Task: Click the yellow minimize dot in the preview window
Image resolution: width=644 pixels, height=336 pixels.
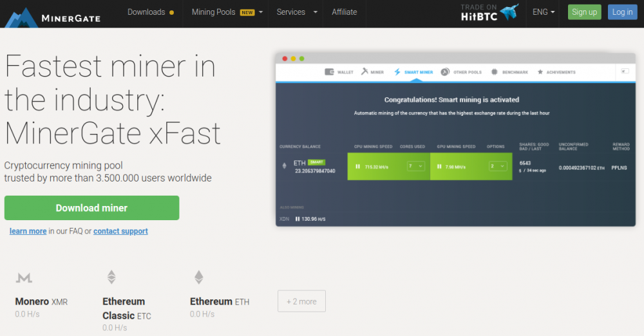Action: [293, 59]
